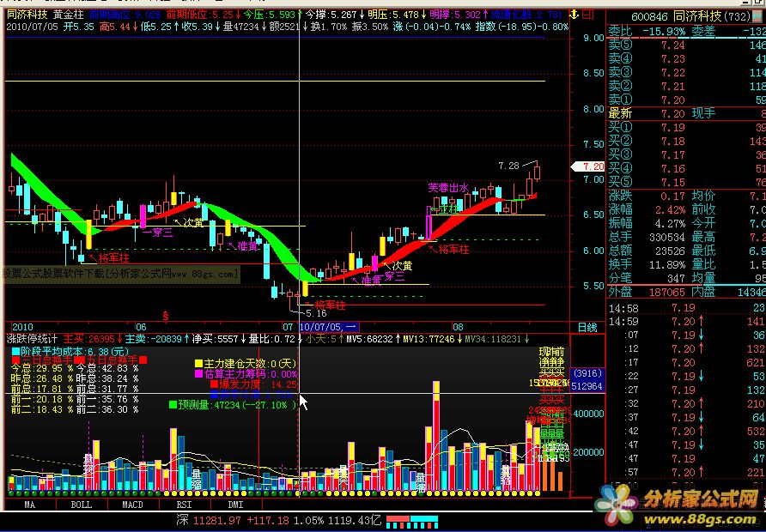Click the 芙蓉出水 signal label on the chart
This screenshot has height=532, width=766.
coord(448,188)
